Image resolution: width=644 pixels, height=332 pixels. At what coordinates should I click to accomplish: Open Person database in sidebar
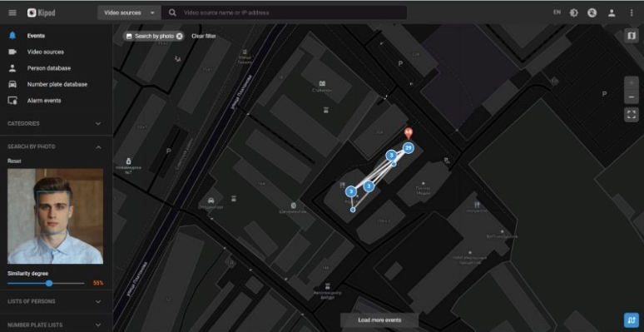tap(49, 68)
